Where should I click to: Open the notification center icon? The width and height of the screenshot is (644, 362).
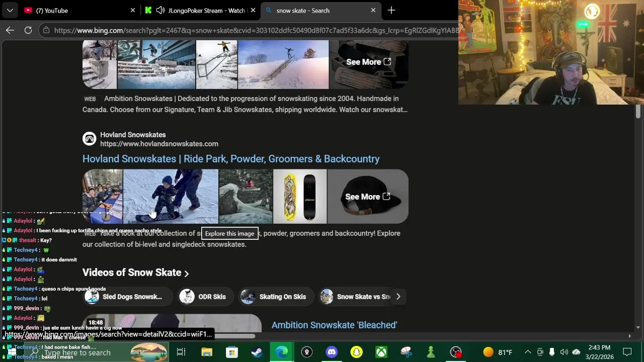(x=627, y=352)
